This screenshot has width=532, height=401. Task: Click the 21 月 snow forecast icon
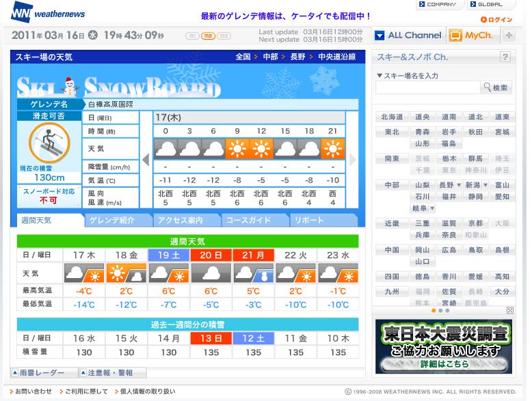coord(254,273)
